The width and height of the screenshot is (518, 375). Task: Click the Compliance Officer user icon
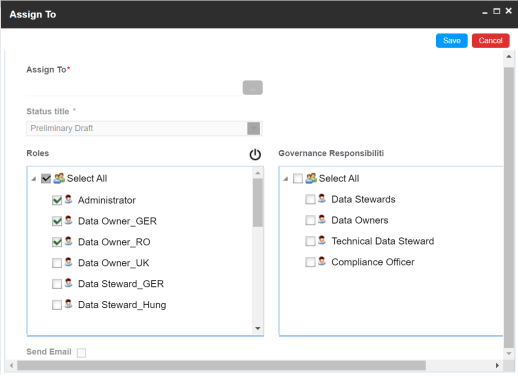[x=322, y=261]
